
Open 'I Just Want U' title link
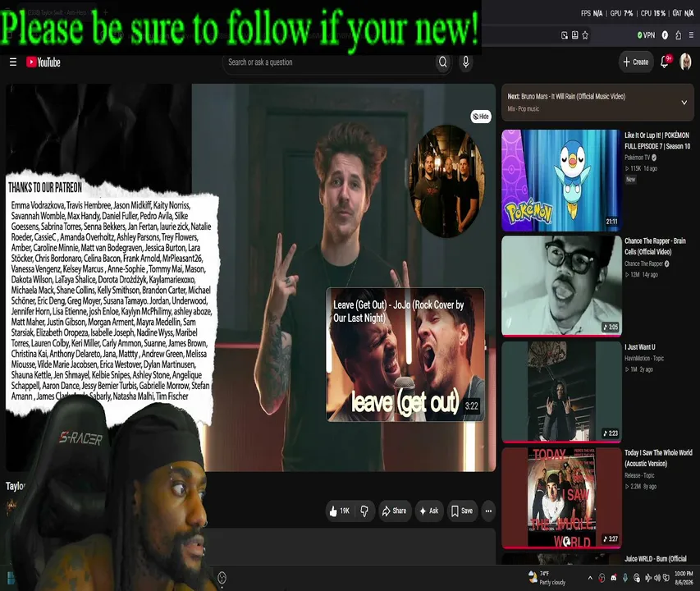coord(640,347)
